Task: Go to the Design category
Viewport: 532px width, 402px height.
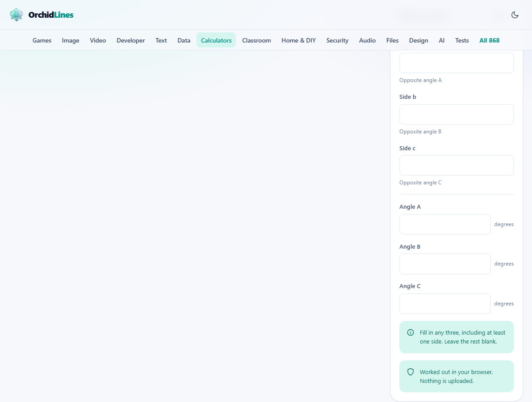Action: point(419,40)
